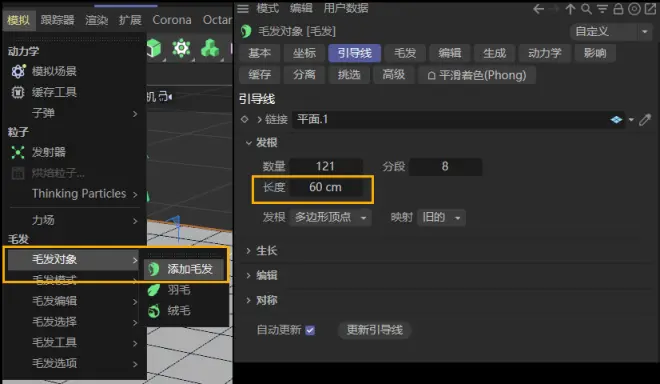
Task: Click the 羽毛 feather icon
Action: [154, 290]
